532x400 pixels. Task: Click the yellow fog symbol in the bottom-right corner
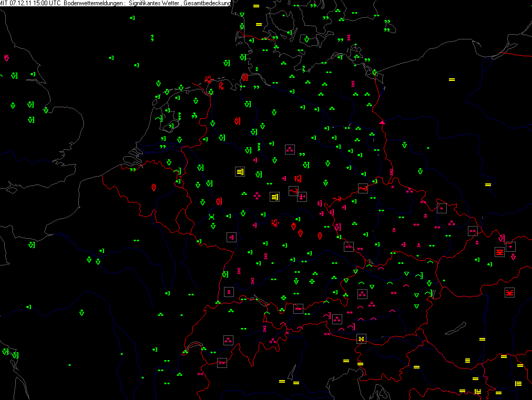pyautogui.click(x=518, y=383)
